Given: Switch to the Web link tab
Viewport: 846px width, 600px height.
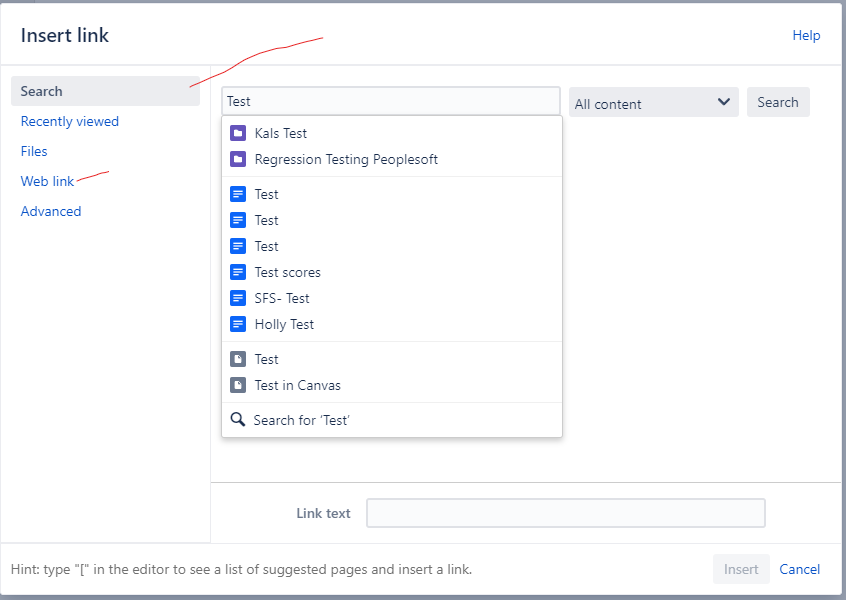Looking at the screenshot, I should point(47,181).
